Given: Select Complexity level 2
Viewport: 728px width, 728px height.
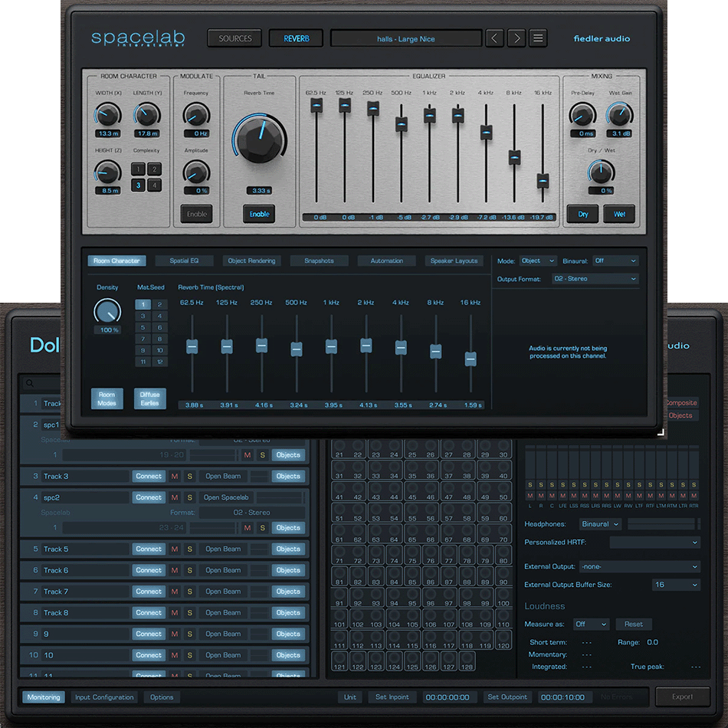Looking at the screenshot, I should pos(154,169).
